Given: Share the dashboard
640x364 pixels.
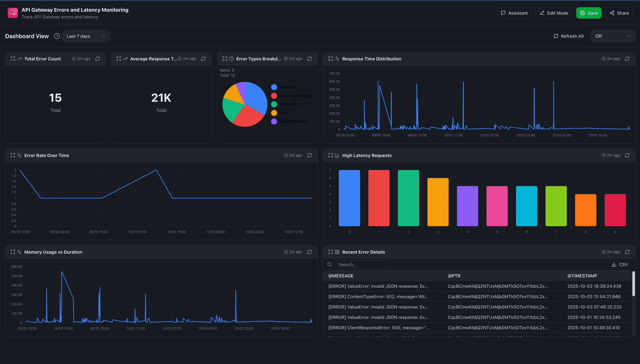Looking at the screenshot, I should [619, 13].
